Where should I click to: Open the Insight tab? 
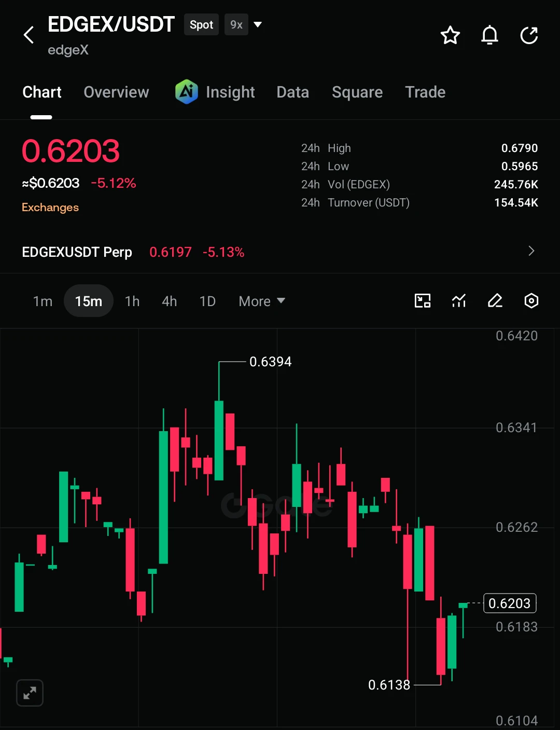[x=230, y=92]
